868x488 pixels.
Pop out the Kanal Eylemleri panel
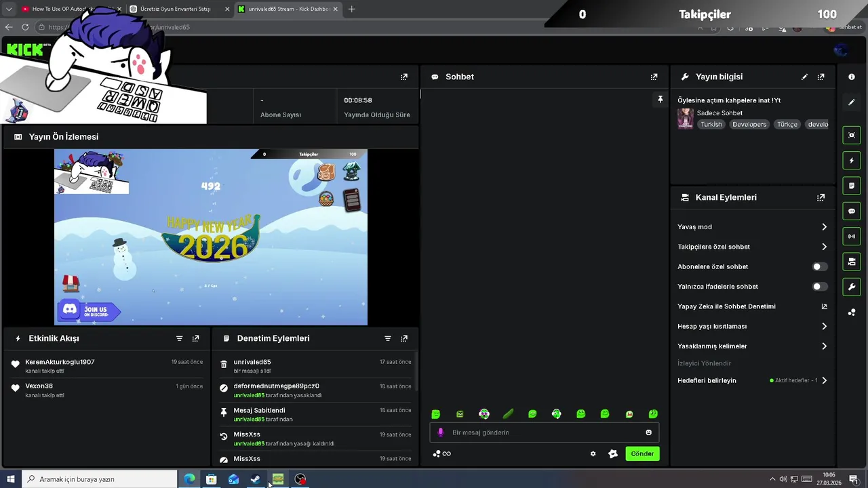821,197
